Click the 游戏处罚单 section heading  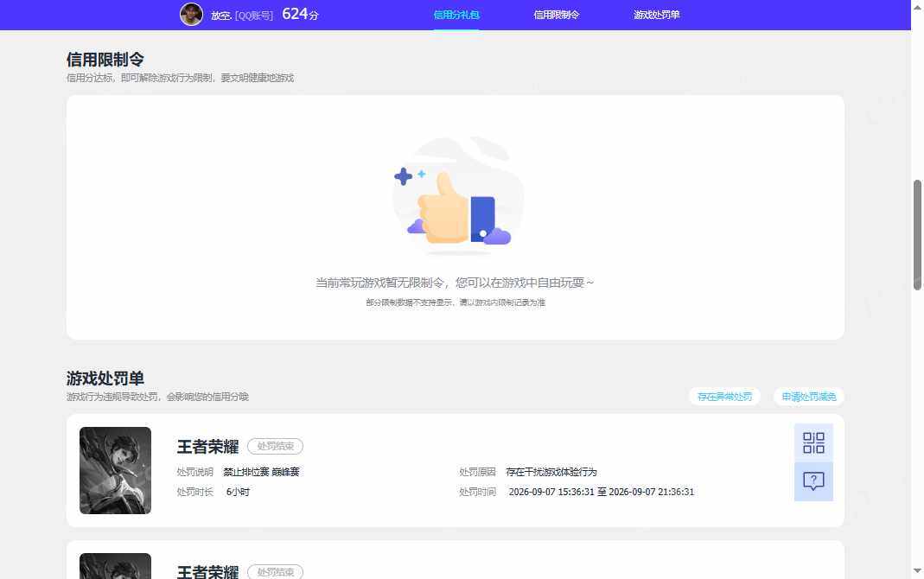pyautogui.click(x=105, y=379)
